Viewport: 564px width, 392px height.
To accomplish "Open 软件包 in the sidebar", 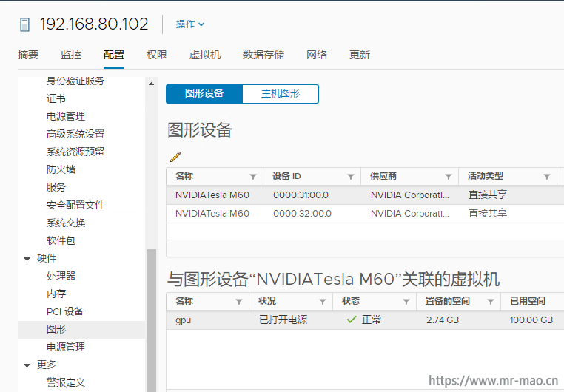I will (x=61, y=240).
